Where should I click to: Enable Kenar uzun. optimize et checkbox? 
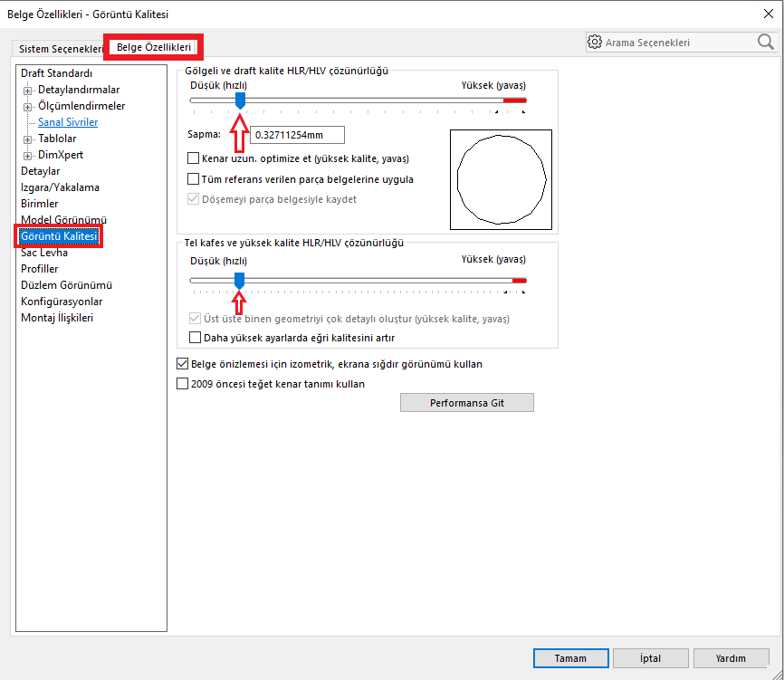click(x=193, y=158)
